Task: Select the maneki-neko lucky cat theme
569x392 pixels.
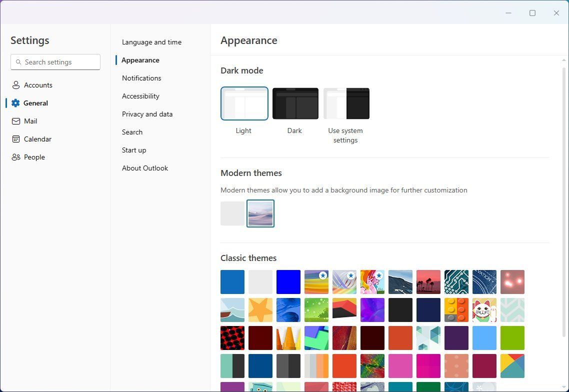Action: pyautogui.click(x=484, y=310)
